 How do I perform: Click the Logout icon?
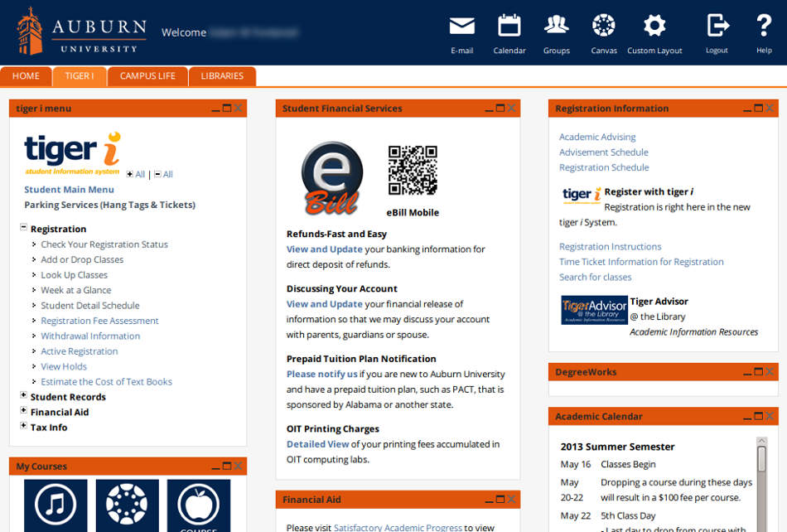717,25
